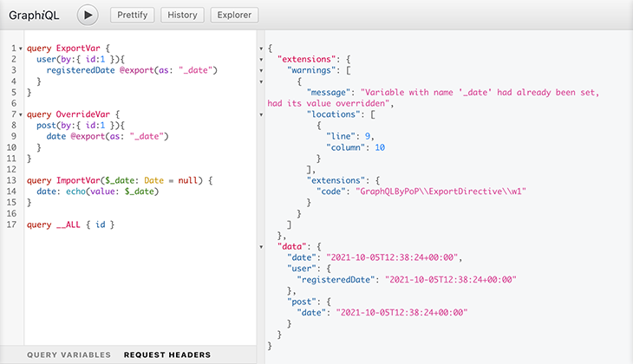Viewport: 633px width, 364px height.
Task: Open the Explorer panel
Action: [234, 15]
